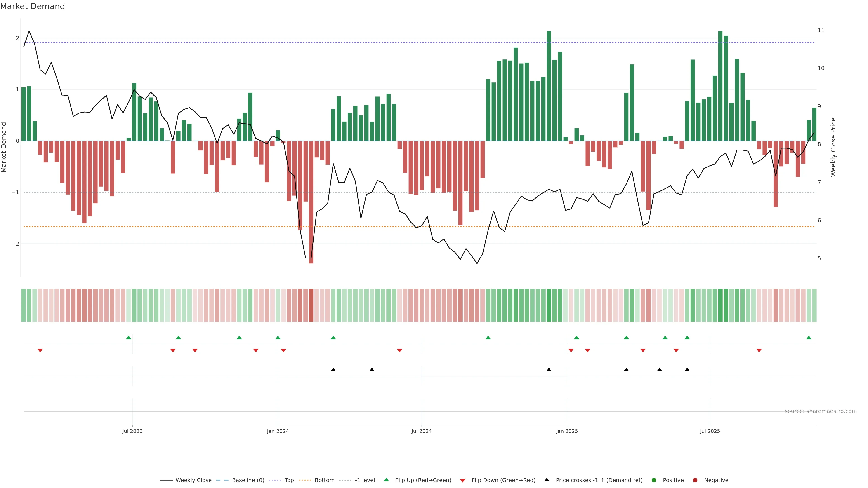Viewport: 868px width, 488px height.
Task: Click the deepest red negative demand bar
Action: [311, 202]
